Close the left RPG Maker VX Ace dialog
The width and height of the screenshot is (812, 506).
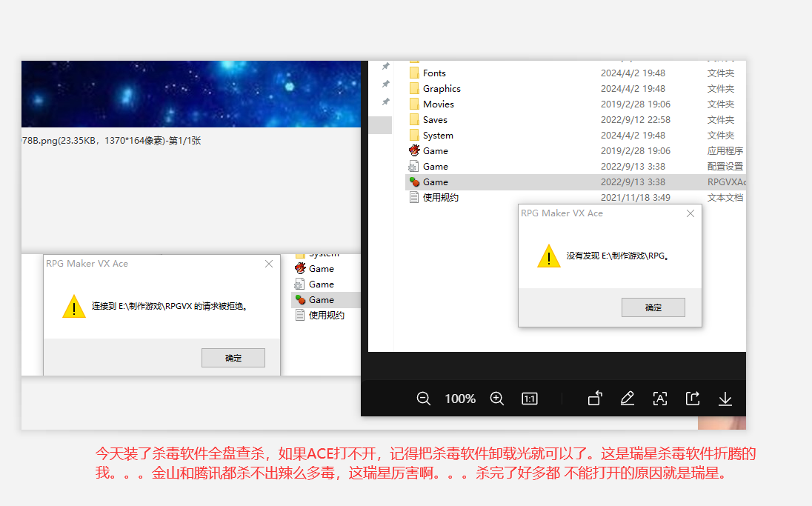[269, 264]
